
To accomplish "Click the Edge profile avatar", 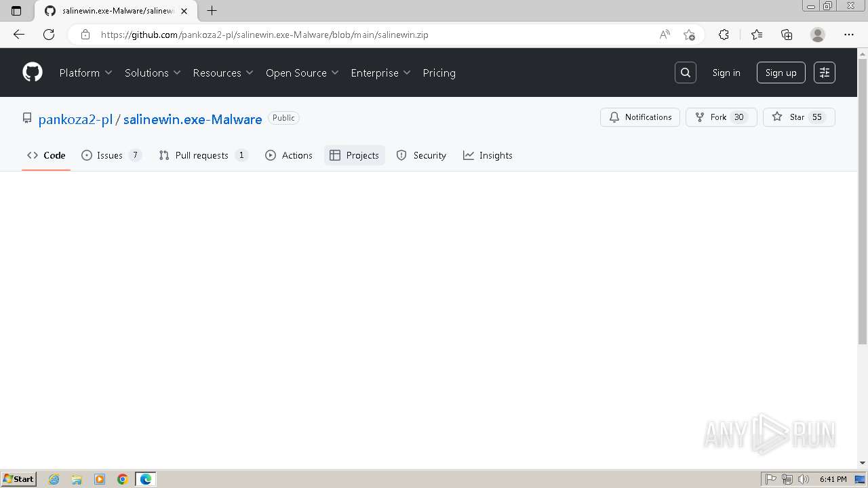I will 818,35.
